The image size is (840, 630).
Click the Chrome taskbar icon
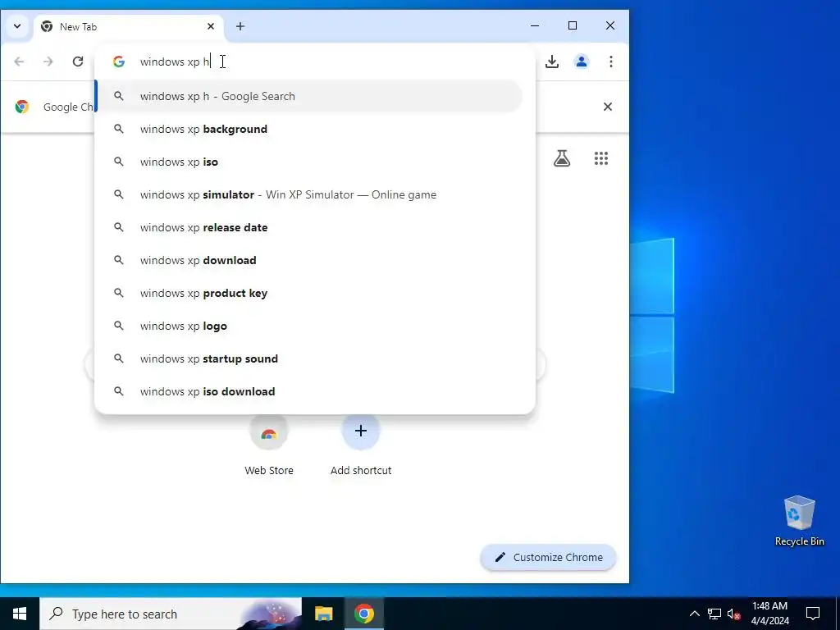tap(363, 614)
